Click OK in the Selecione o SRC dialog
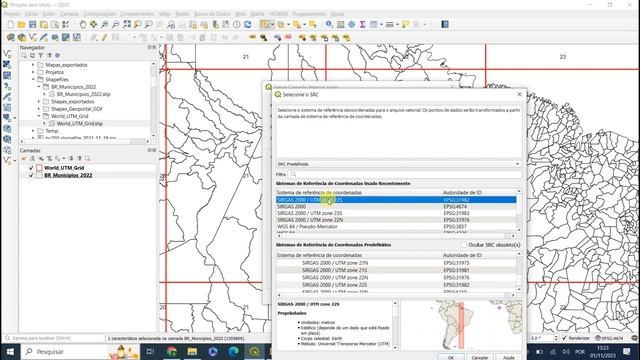The height and width of the screenshot is (360, 640). (x=451, y=358)
